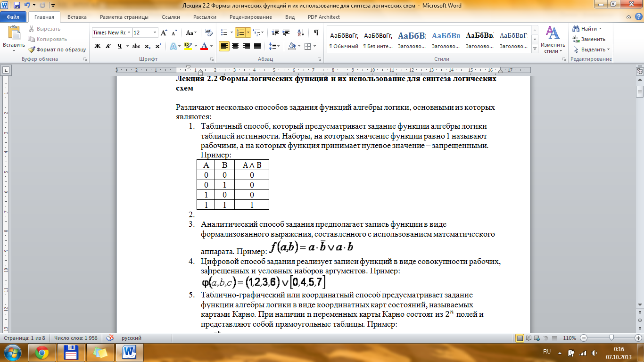Open the Change Case (Аа) dropdown
Image resolution: width=644 pixels, height=362 pixels.
coord(191,33)
